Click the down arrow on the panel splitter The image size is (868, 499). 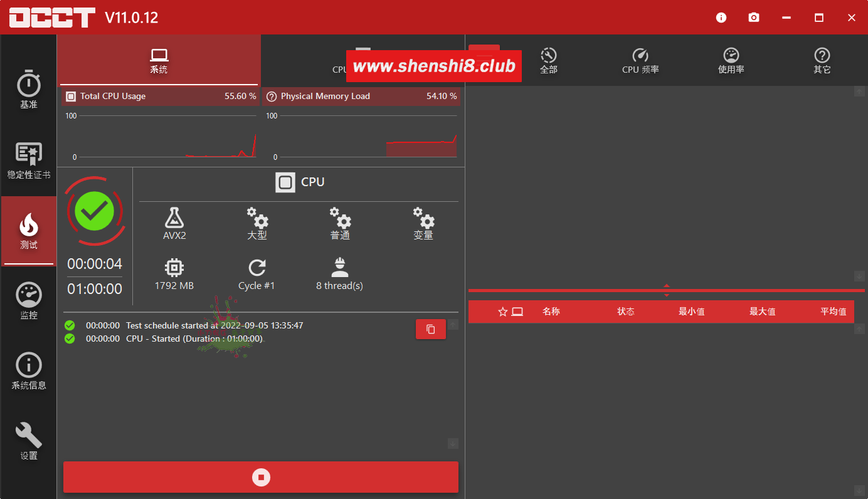pos(667,295)
